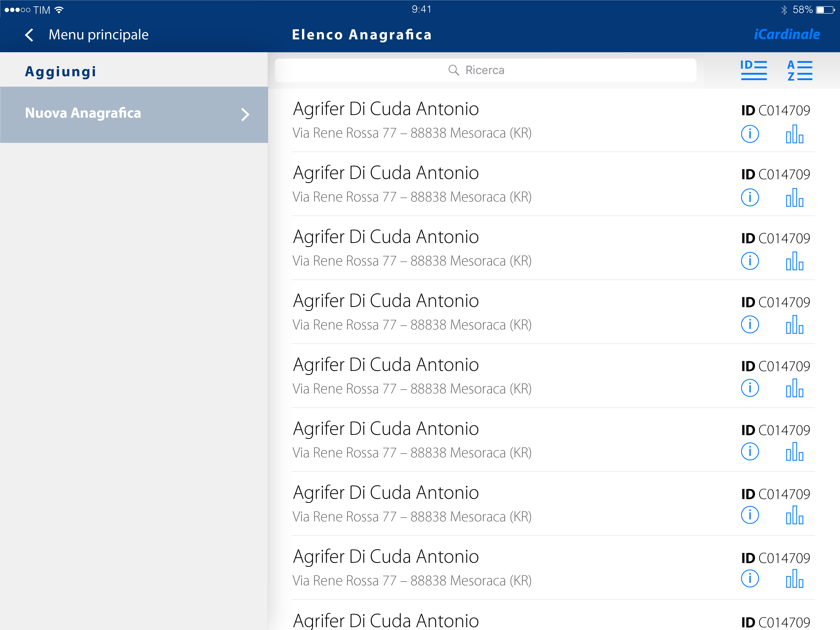840x630 pixels.
Task: Tap ID C014709 on the fourth row
Action: click(775, 303)
